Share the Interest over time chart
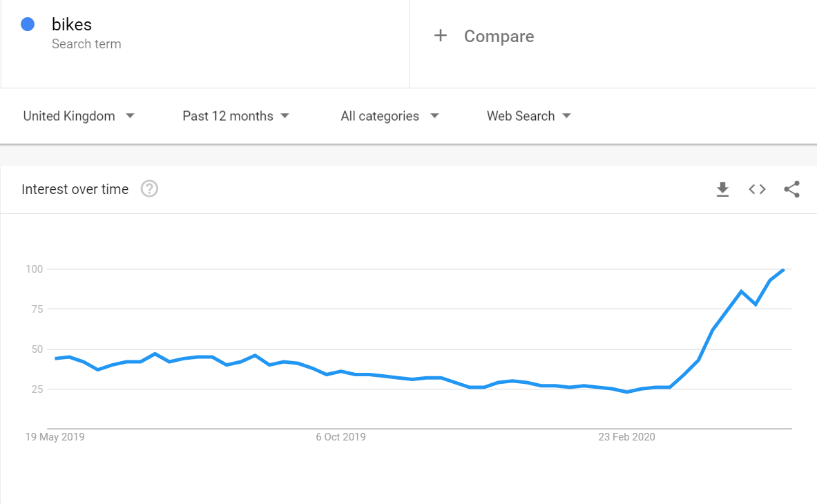Image resolution: width=817 pixels, height=504 pixels. point(791,189)
